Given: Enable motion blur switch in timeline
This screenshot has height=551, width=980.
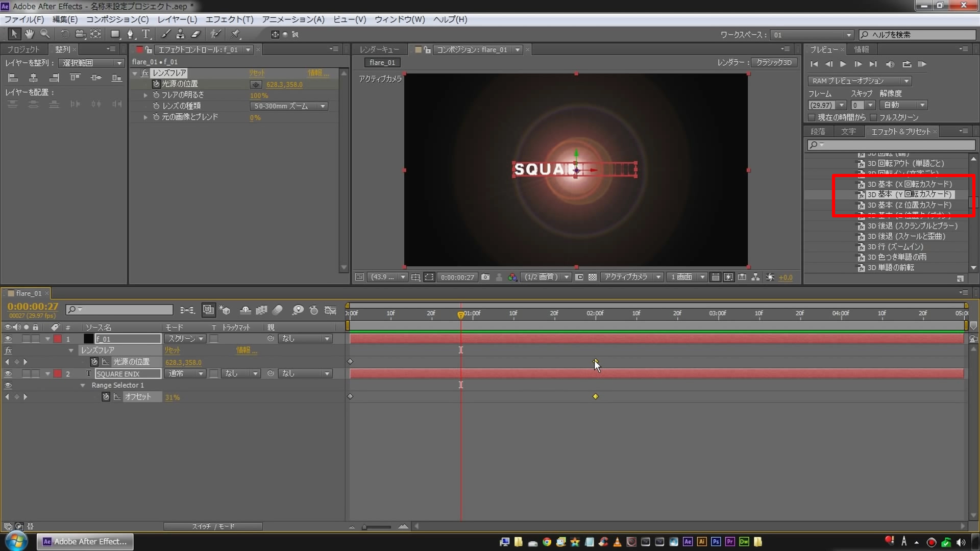Looking at the screenshot, I should [278, 310].
